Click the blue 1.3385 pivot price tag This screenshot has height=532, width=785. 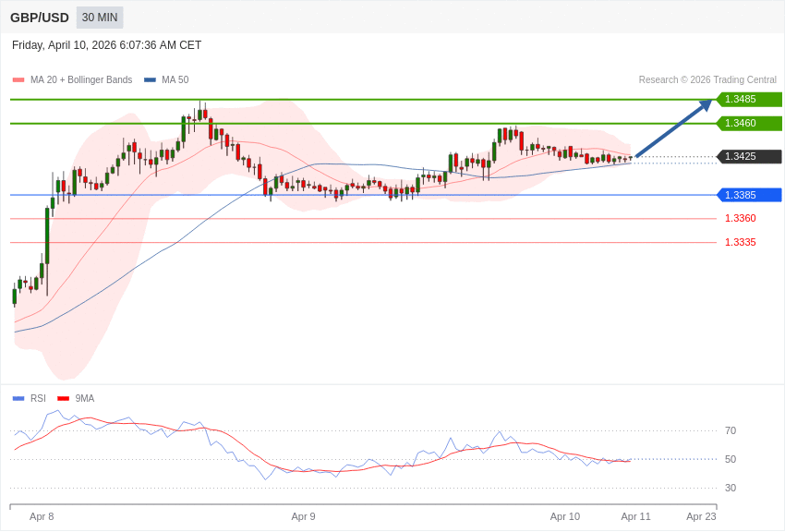coord(749,196)
